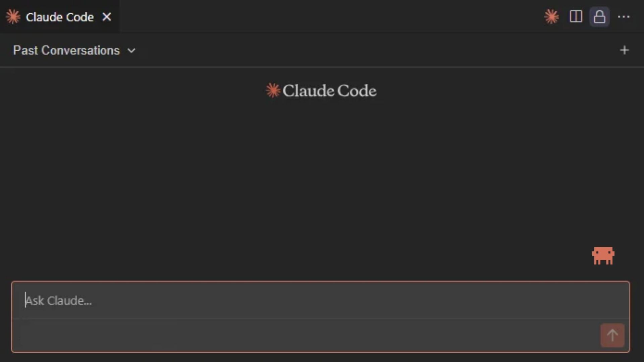The width and height of the screenshot is (644, 362).
Task: Click the chevron next to Past Conversations
Action: point(131,51)
